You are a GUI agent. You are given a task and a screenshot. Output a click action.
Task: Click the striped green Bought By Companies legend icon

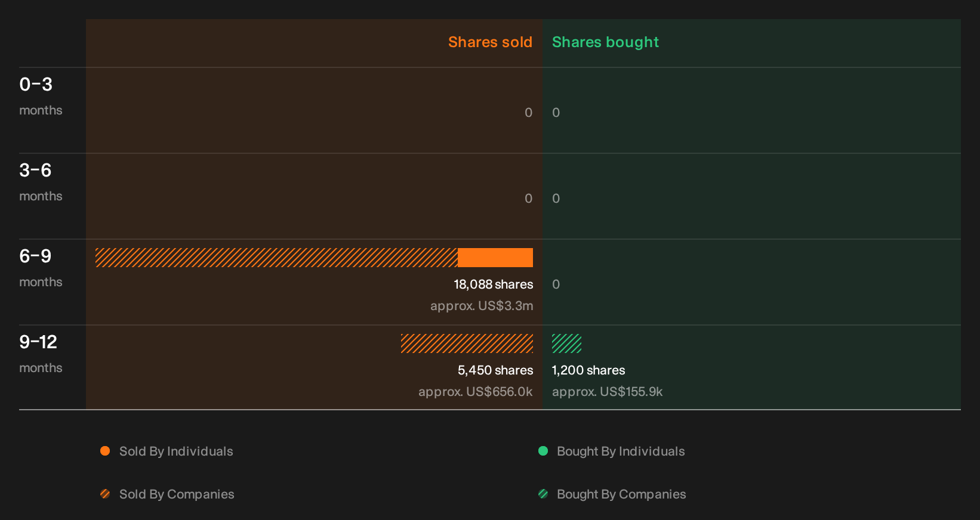(x=543, y=494)
